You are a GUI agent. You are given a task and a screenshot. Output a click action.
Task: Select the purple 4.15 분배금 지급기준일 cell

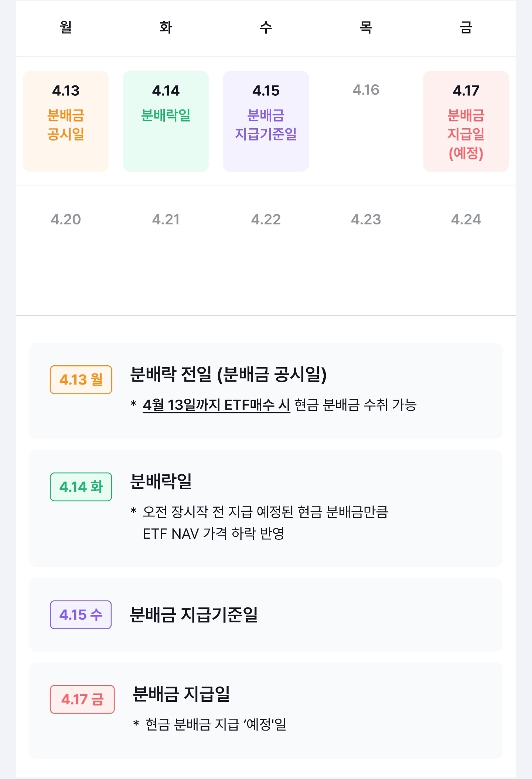point(266,121)
